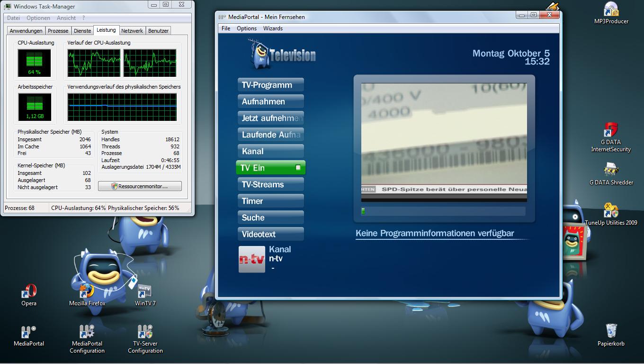644x364 pixels.
Task: Click the G DATA InternetSecurity icon
Action: point(611,137)
